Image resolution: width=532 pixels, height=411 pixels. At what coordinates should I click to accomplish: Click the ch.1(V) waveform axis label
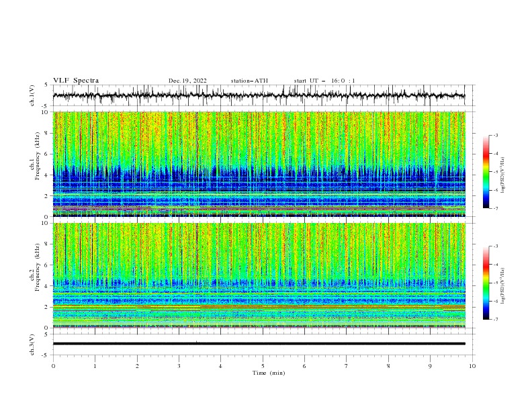tap(32, 95)
